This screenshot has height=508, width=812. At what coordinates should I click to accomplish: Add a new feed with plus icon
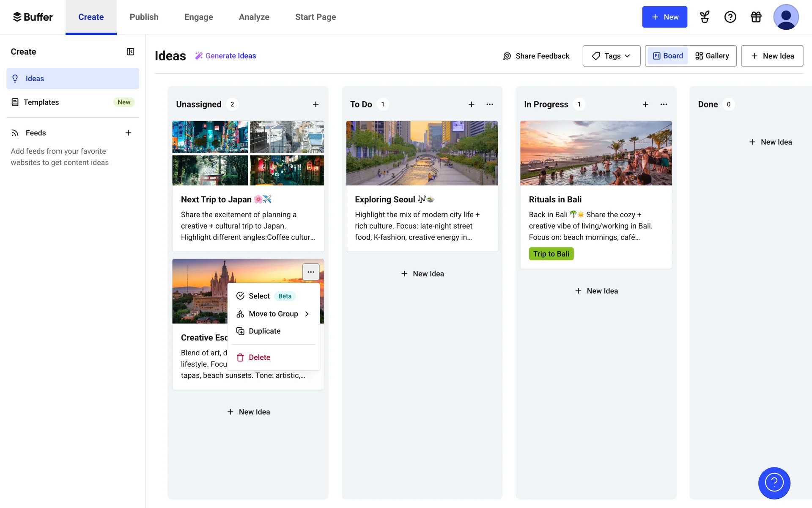[x=128, y=133]
